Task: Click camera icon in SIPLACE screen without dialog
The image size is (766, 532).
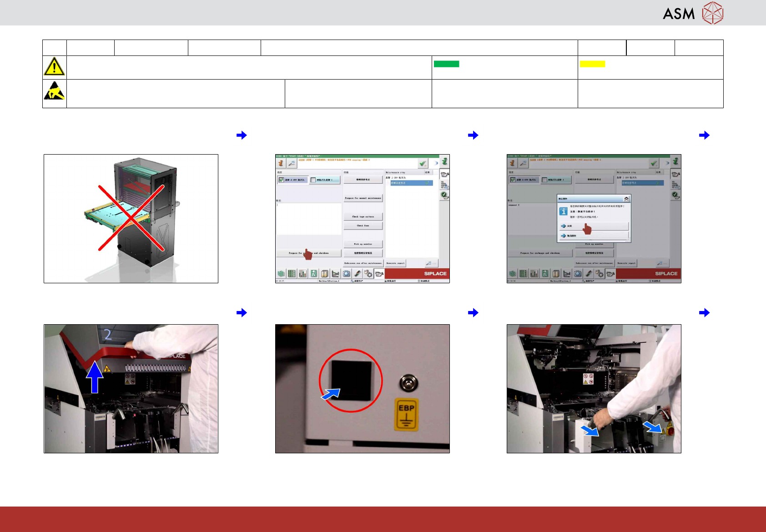Action: tap(347, 273)
